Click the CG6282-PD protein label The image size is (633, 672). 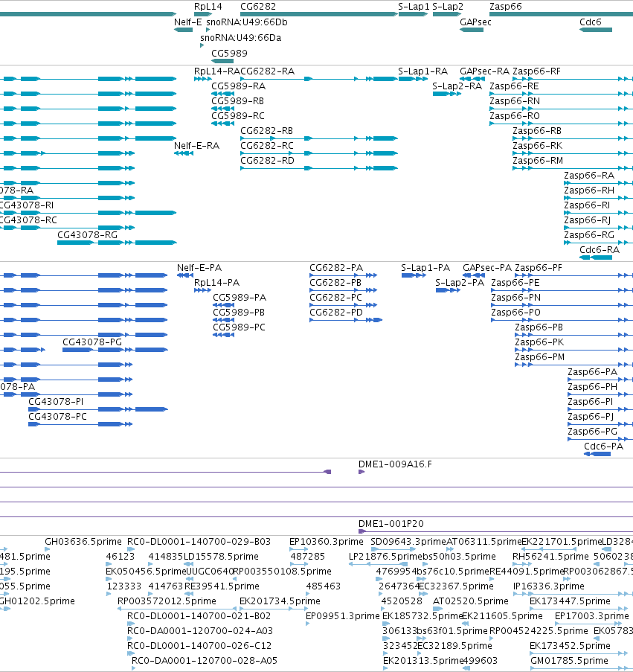tap(336, 313)
